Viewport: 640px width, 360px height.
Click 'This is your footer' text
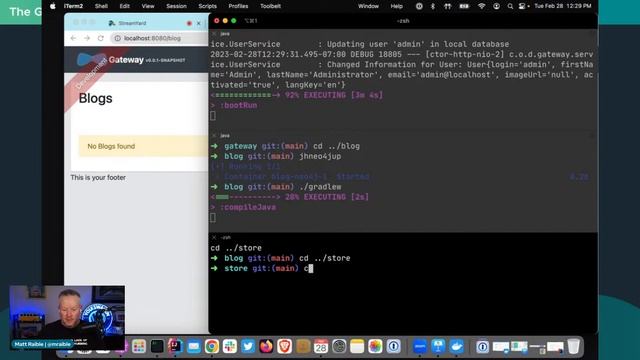pos(98,178)
